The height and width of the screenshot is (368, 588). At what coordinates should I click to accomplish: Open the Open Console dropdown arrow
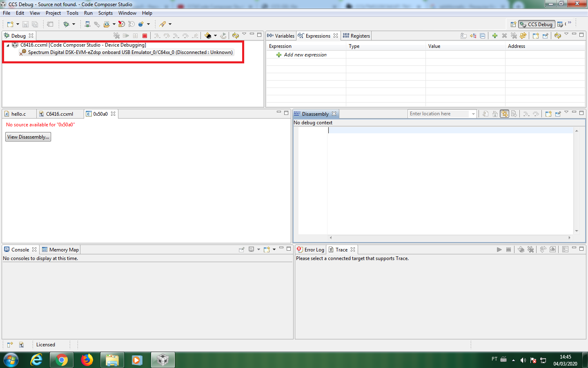(274, 249)
